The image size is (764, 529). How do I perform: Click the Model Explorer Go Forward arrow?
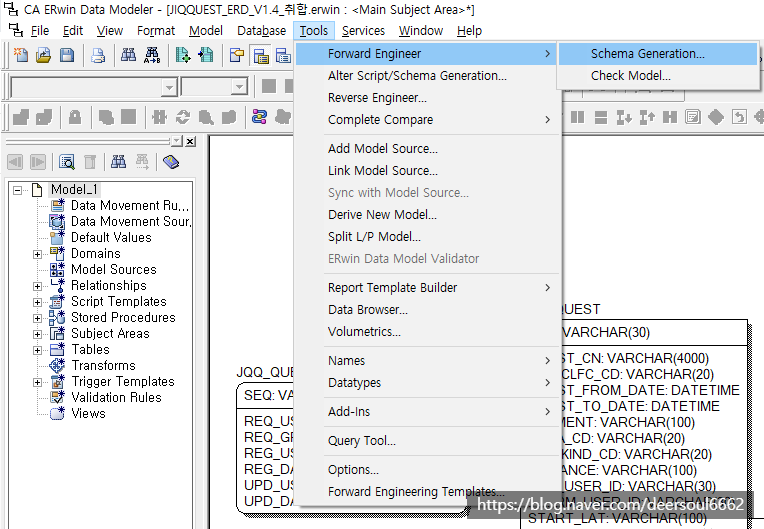pos(38,162)
